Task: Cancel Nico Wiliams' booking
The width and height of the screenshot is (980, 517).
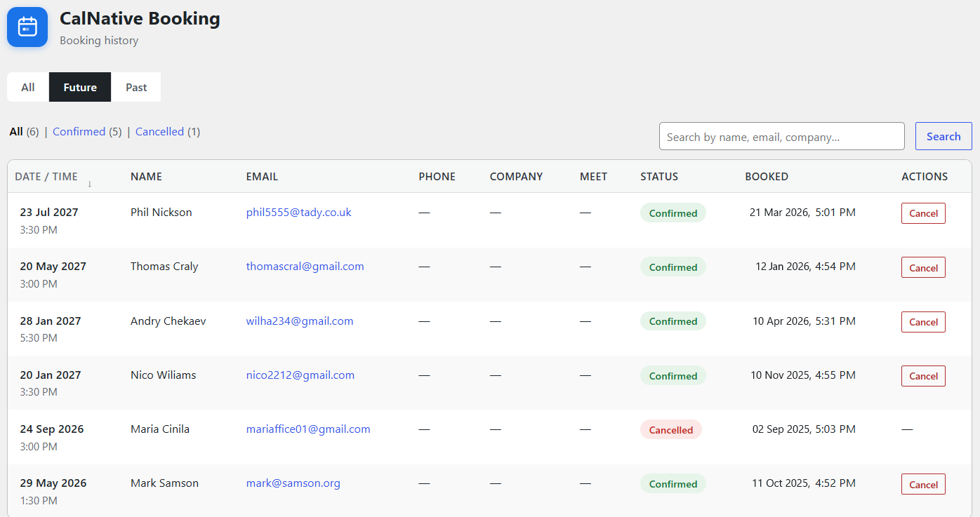Action: click(923, 376)
